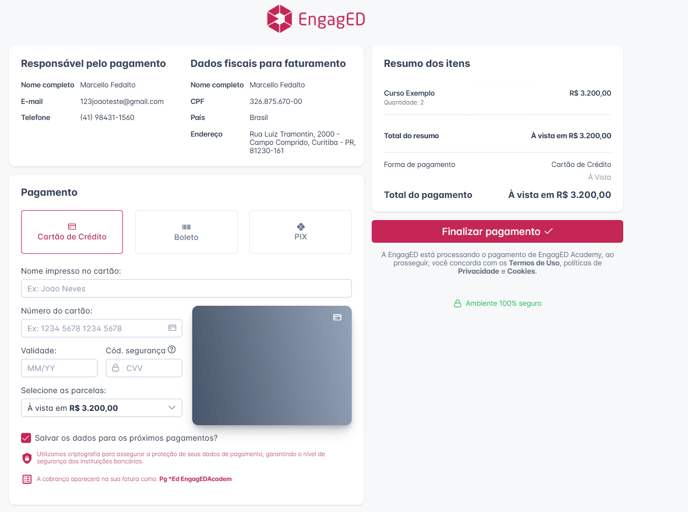688x512 pixels.
Task: Click the Finalizar pagamento button
Action: 497,231
